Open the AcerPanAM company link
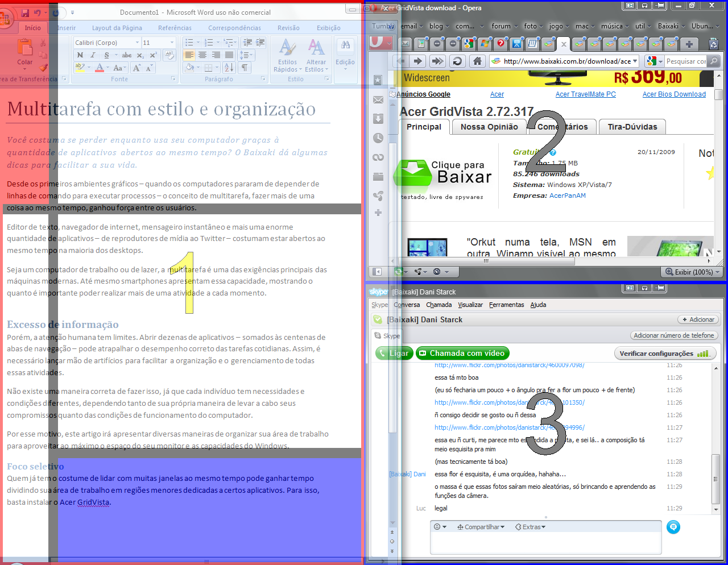The height and width of the screenshot is (565, 728). (x=568, y=196)
